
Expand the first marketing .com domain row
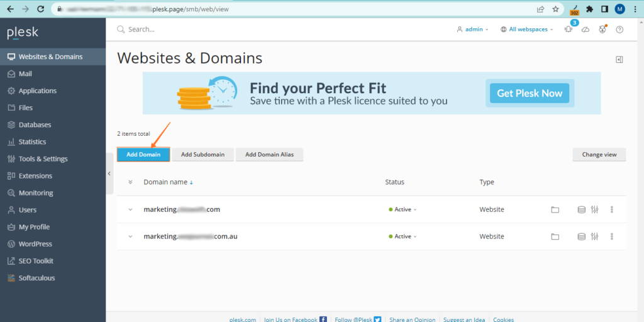(x=130, y=209)
